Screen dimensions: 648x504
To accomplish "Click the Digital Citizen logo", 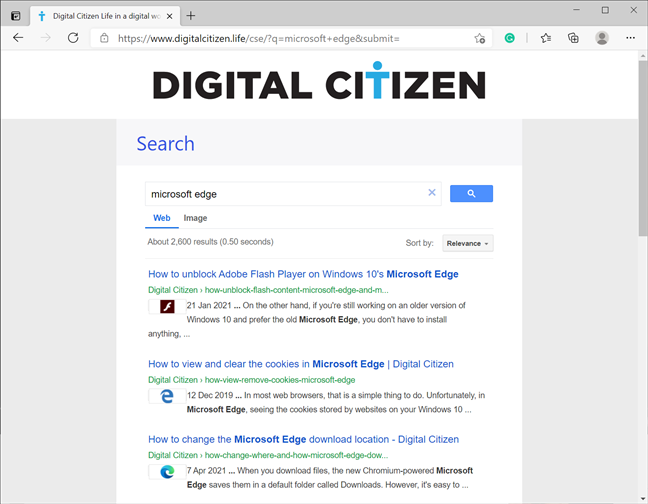I will coord(319,81).
